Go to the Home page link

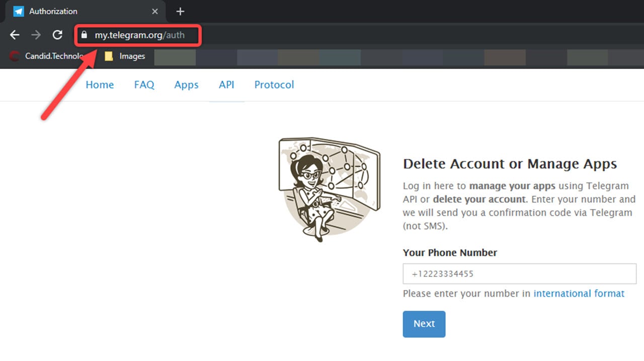100,85
